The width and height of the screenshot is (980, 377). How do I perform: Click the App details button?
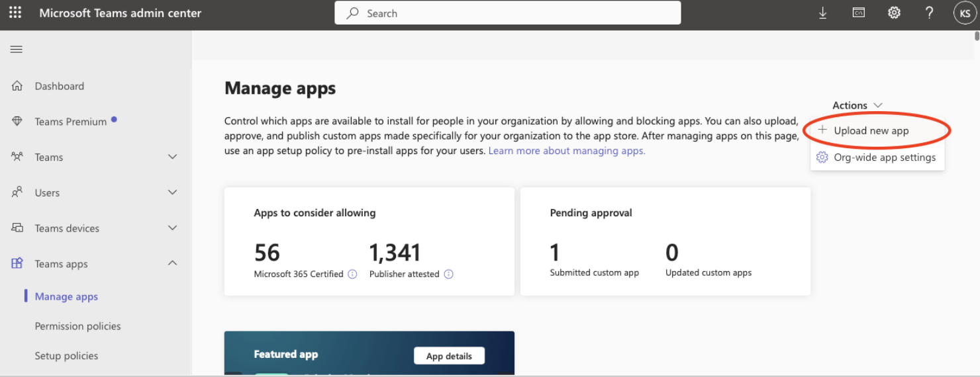(x=449, y=356)
